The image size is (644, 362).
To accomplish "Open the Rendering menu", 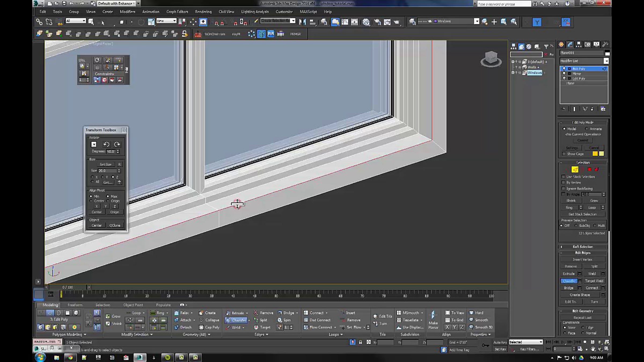I will [203, 12].
